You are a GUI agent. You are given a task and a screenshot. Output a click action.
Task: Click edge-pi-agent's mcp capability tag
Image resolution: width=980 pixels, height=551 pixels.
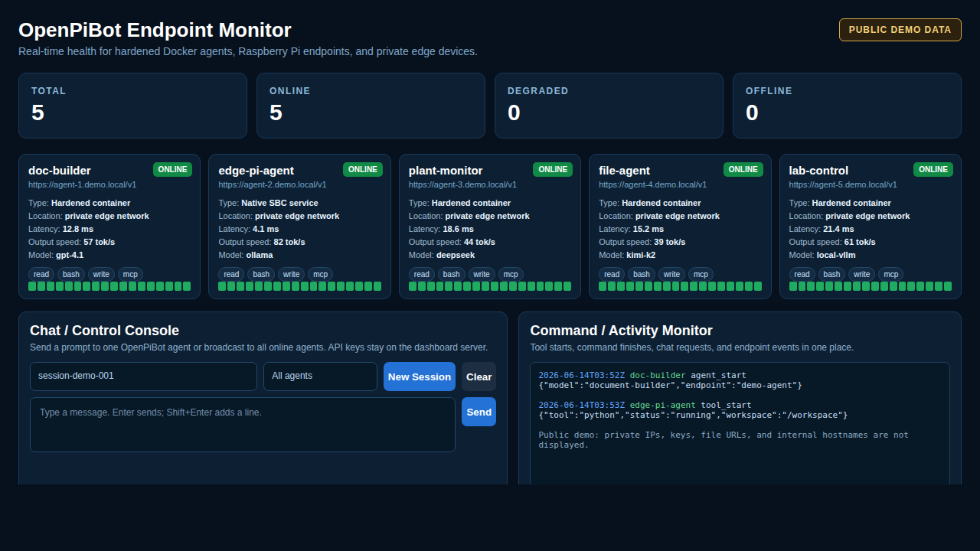click(320, 274)
